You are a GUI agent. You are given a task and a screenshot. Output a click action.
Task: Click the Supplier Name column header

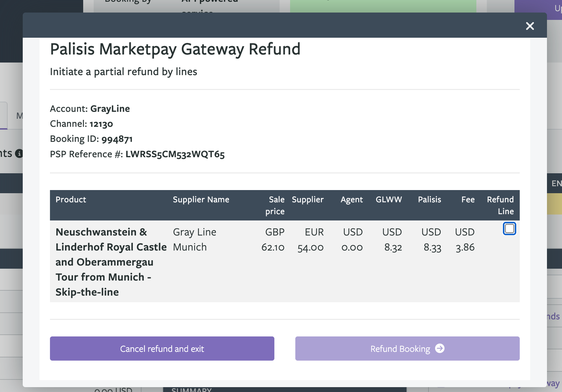point(201,199)
